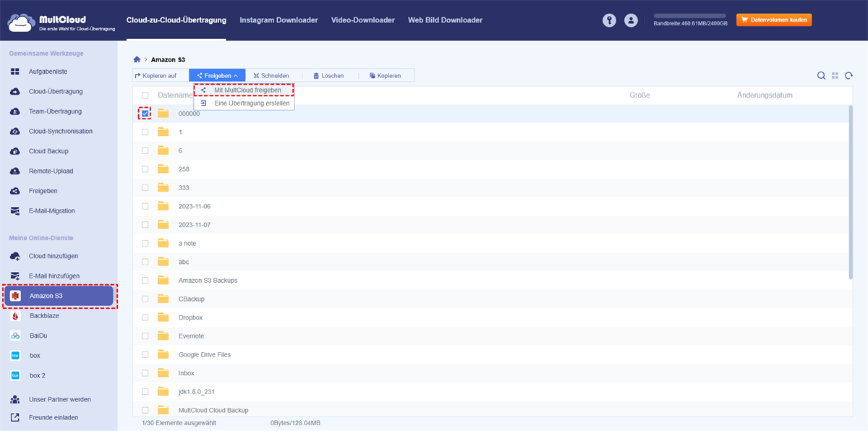Screen dimensions: 868x431
Task: Open the MultCloud Cloud Backup folder
Action: [x=213, y=410]
